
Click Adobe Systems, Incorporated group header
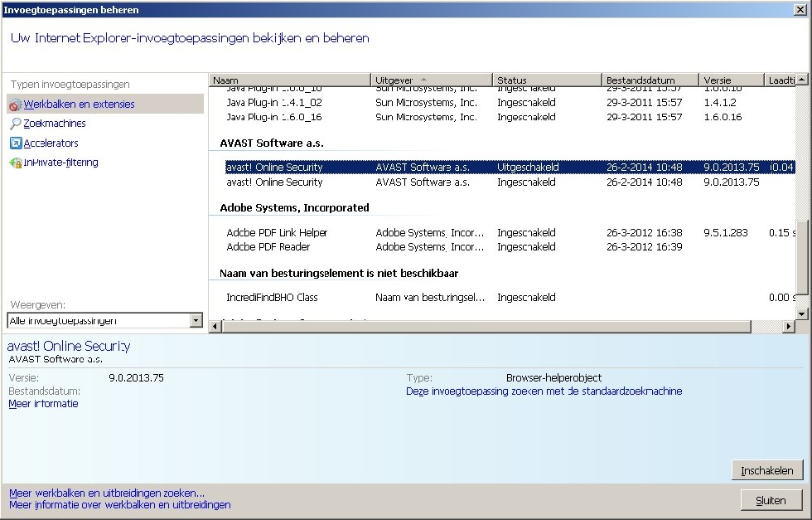[x=294, y=208]
